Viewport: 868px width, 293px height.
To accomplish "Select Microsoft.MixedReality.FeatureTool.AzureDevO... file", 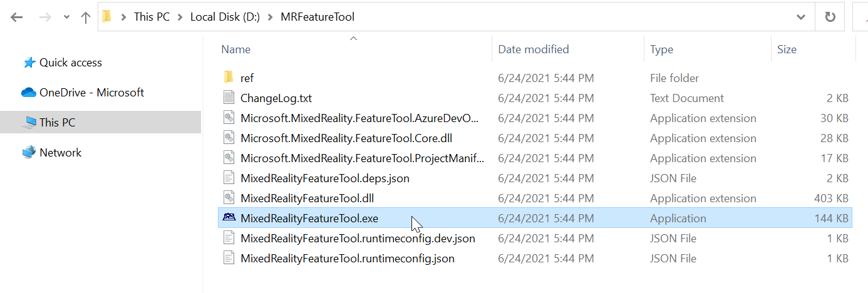I will 359,118.
